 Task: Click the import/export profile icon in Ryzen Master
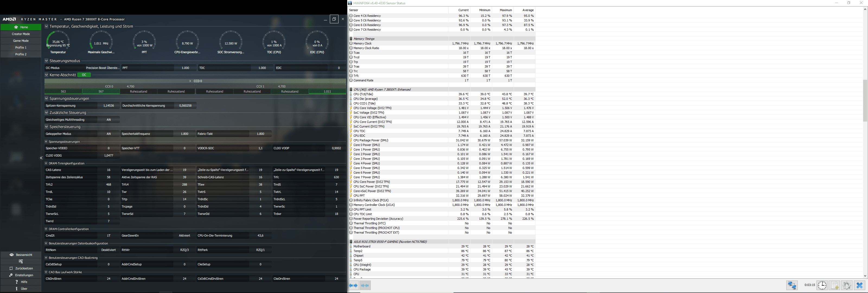[x=21, y=262]
